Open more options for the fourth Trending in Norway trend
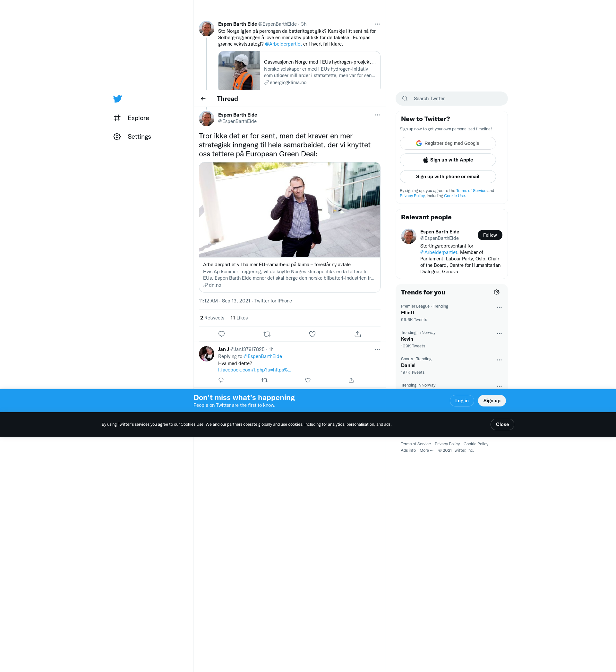This screenshot has height=672, width=616. (499, 386)
